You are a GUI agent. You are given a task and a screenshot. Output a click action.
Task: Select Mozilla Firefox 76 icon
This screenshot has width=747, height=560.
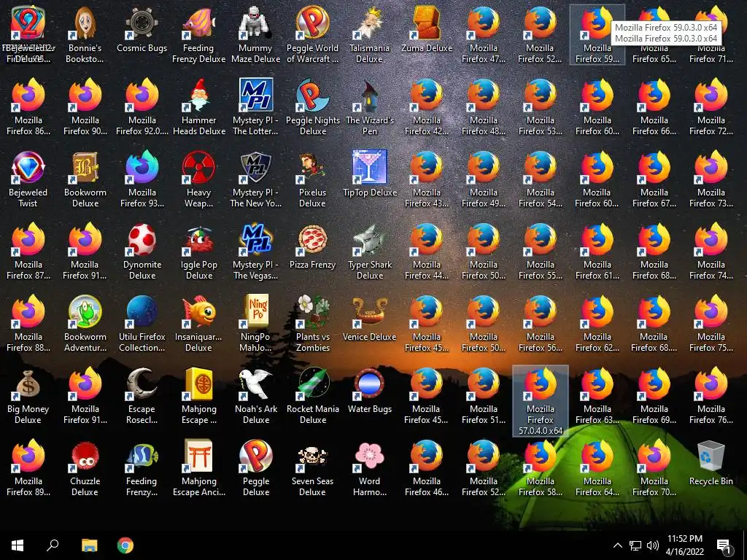click(x=711, y=396)
